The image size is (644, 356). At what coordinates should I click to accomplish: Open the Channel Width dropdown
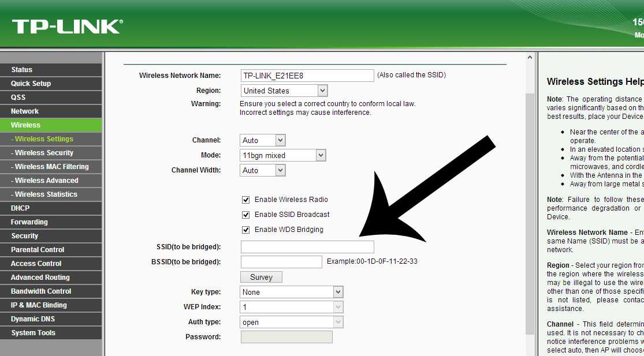tap(262, 170)
